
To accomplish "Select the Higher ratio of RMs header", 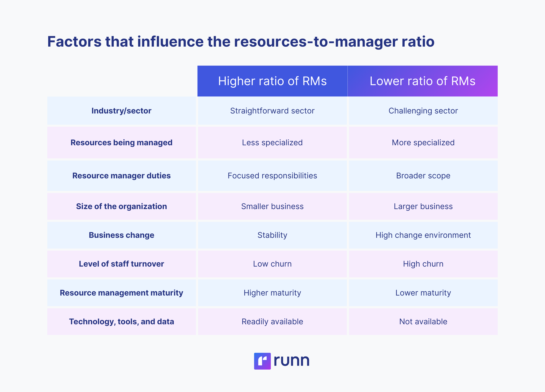I will [x=272, y=81].
